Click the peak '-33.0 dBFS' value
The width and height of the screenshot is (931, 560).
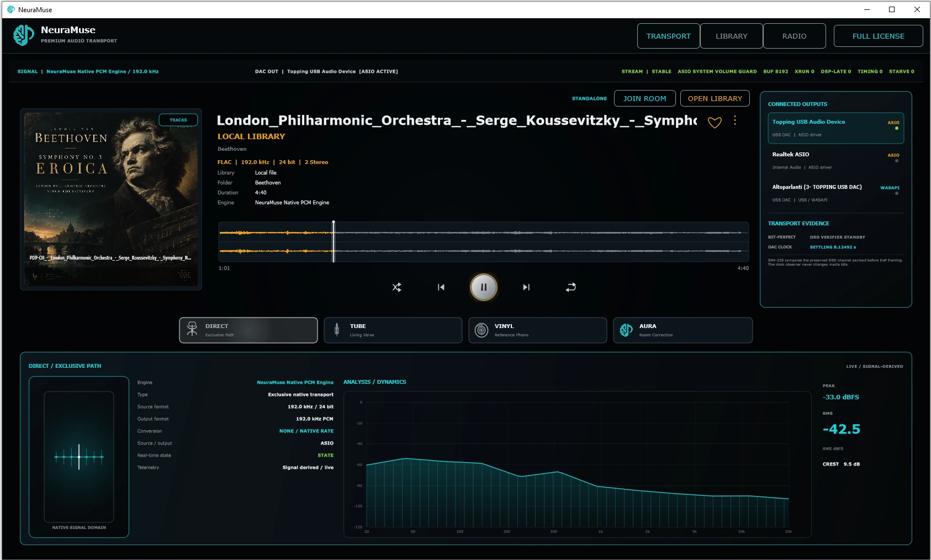coord(841,397)
